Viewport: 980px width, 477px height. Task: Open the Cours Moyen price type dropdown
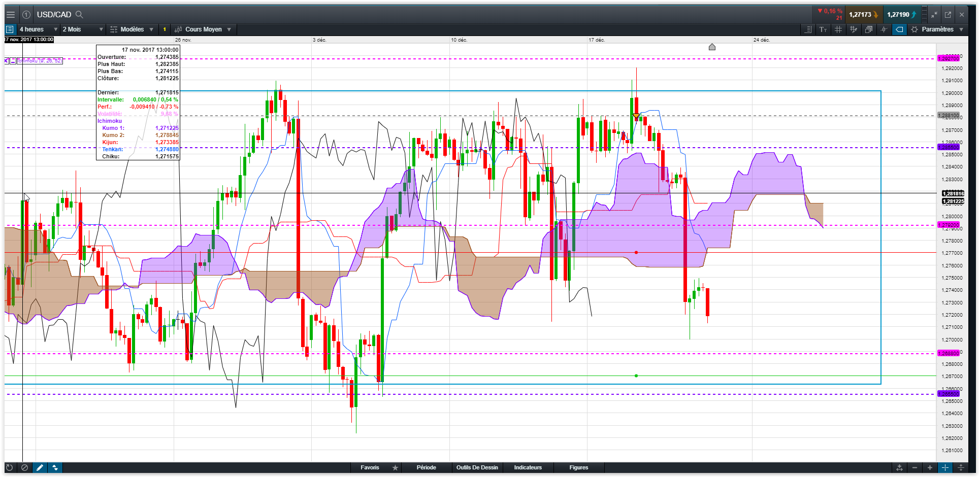click(203, 29)
